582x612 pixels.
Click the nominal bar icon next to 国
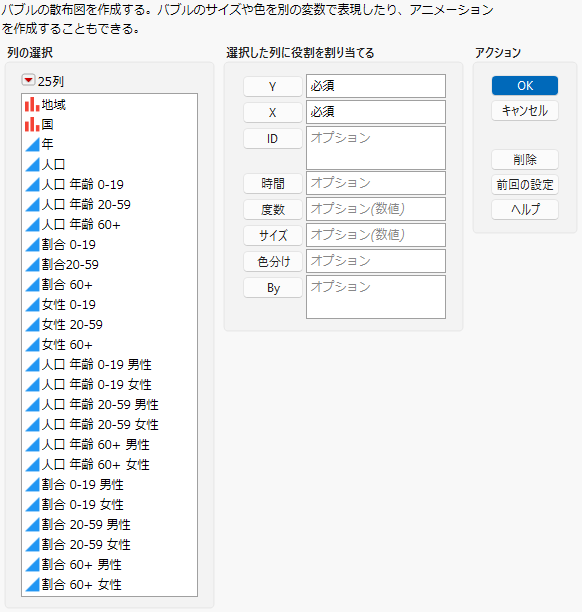tap(32, 125)
